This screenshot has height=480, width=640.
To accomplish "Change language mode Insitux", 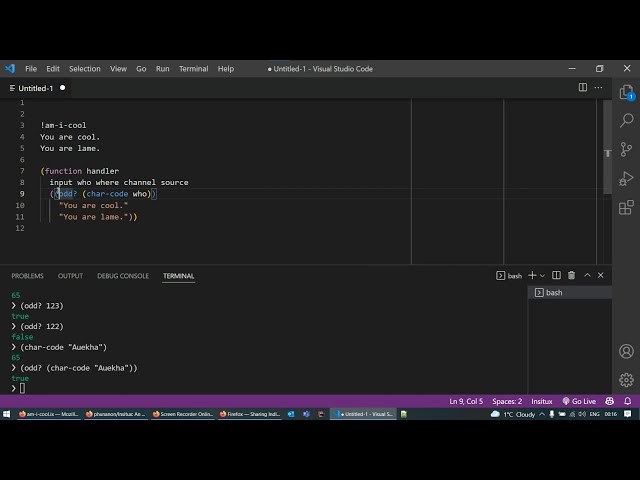I will [542, 401].
